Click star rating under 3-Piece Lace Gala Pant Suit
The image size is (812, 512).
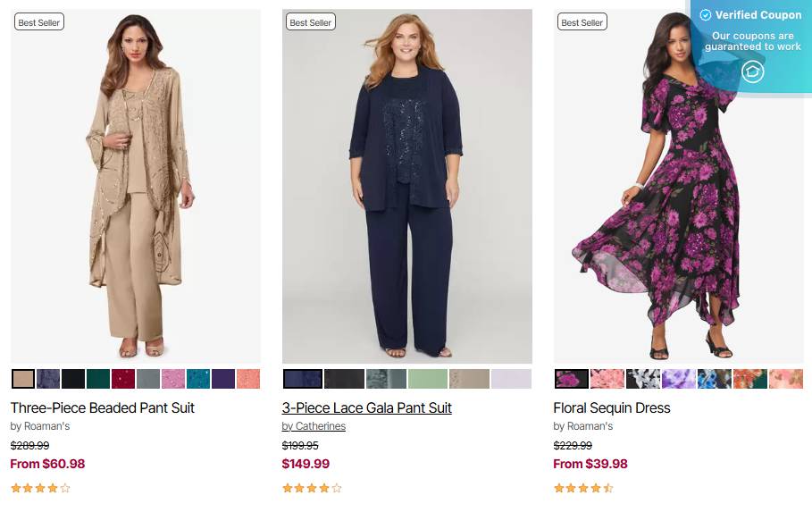[x=312, y=488]
